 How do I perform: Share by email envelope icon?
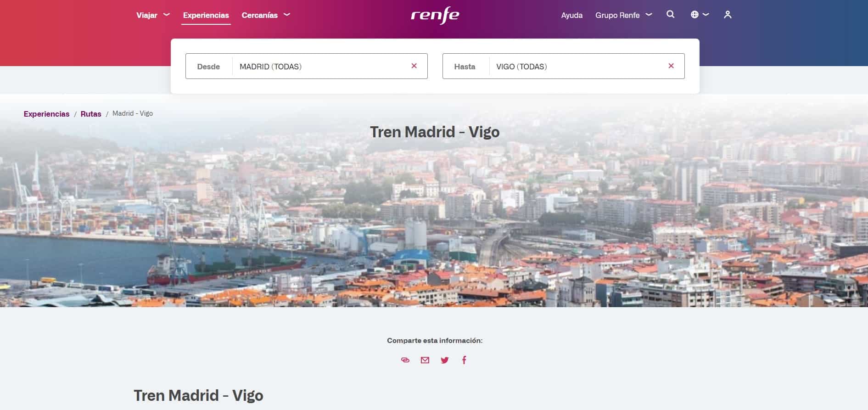pyautogui.click(x=425, y=360)
